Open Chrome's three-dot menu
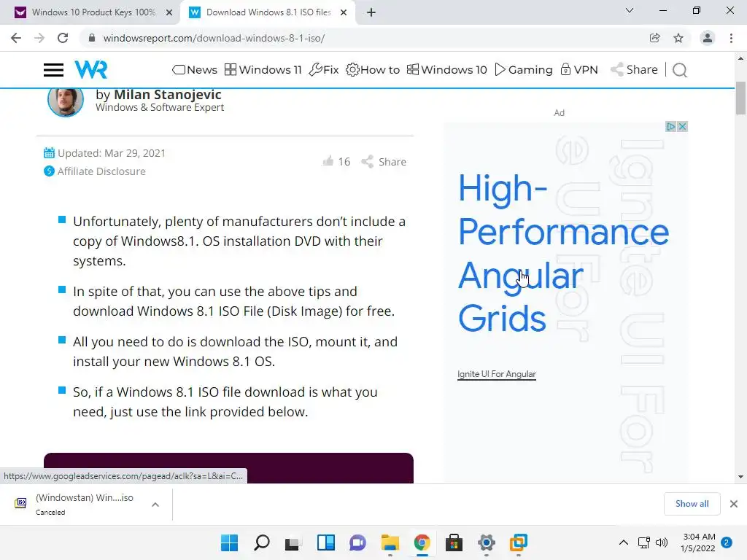The width and height of the screenshot is (747, 560). click(x=731, y=38)
